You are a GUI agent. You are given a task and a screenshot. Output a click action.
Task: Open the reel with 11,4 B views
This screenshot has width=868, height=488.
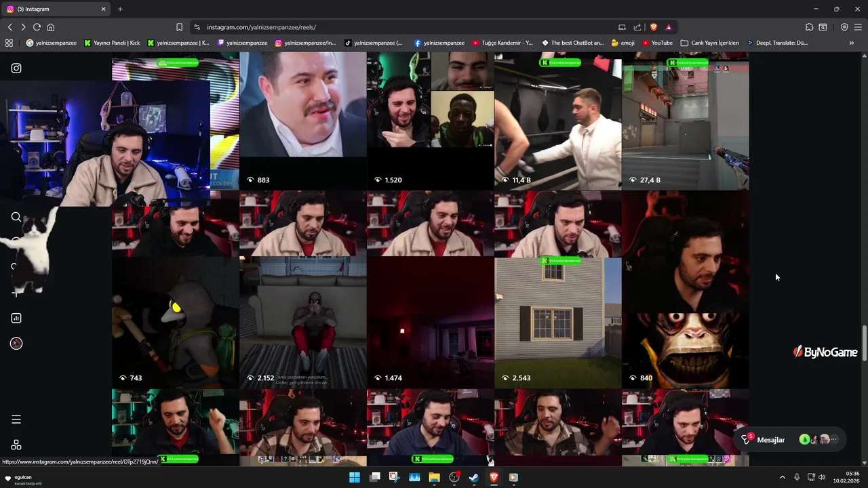click(557, 121)
